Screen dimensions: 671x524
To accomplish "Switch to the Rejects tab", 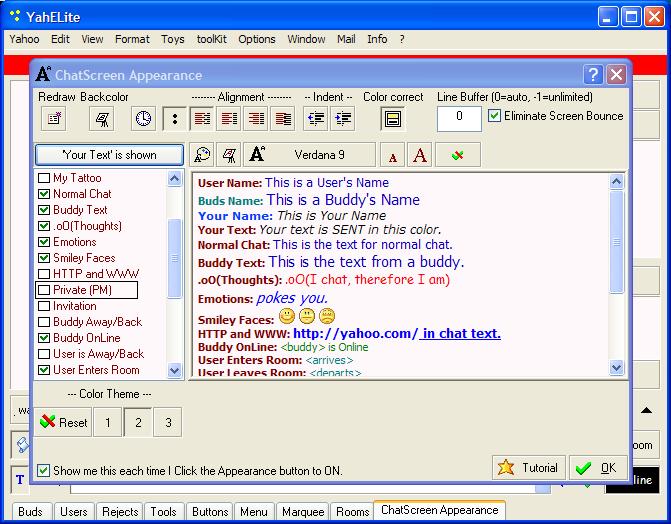I will point(120,512).
